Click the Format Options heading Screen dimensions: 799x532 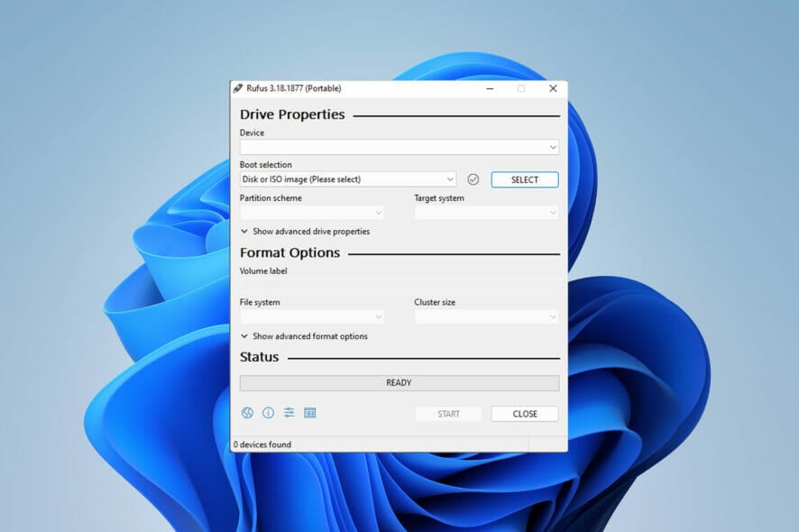(289, 252)
